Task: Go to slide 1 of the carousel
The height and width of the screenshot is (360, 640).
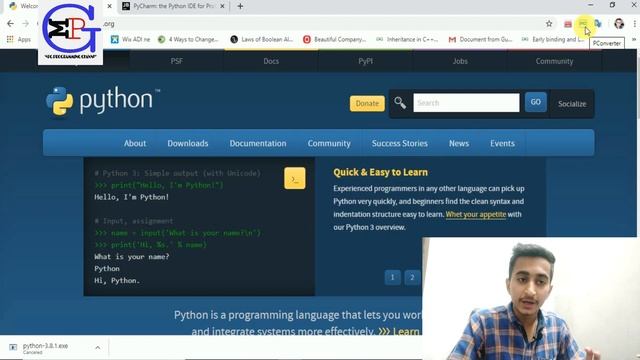Action: (x=392, y=278)
